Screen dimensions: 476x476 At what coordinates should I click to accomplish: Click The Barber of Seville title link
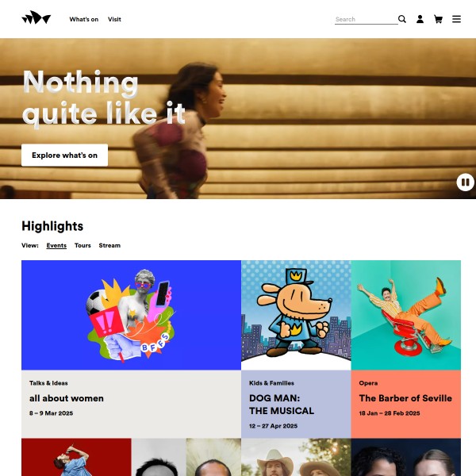tap(405, 398)
